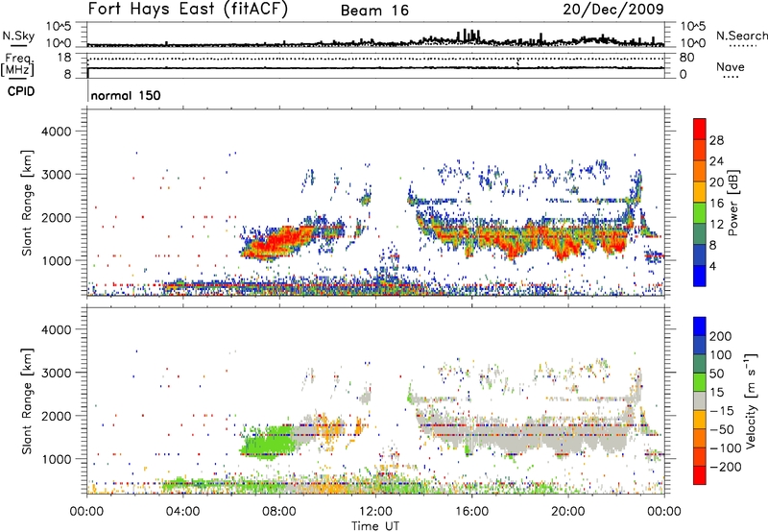768x532 pixels.
Task: Click the gray segment of the Velocity colorbar
Action: (700, 401)
